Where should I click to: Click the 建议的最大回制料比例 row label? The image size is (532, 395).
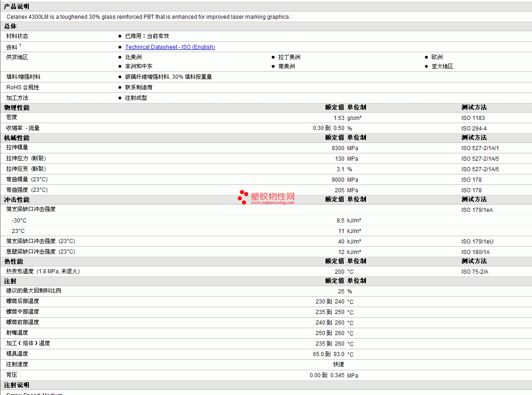(x=33, y=291)
